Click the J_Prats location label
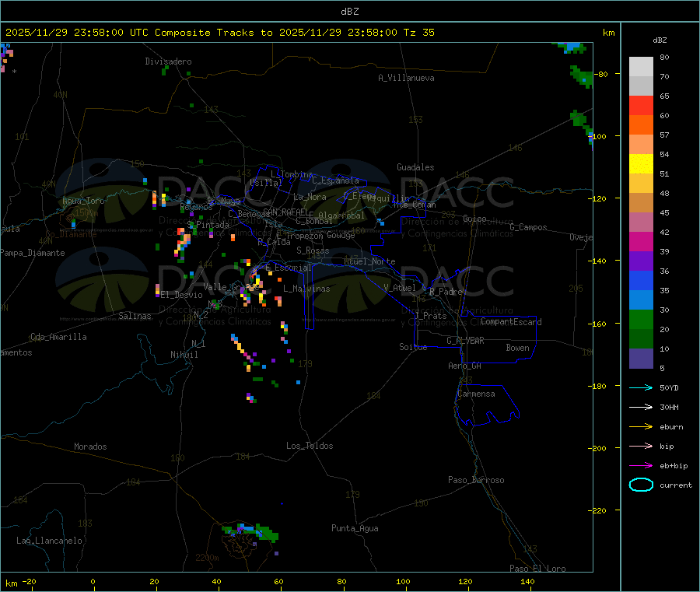This screenshot has width=700, height=592. click(431, 316)
